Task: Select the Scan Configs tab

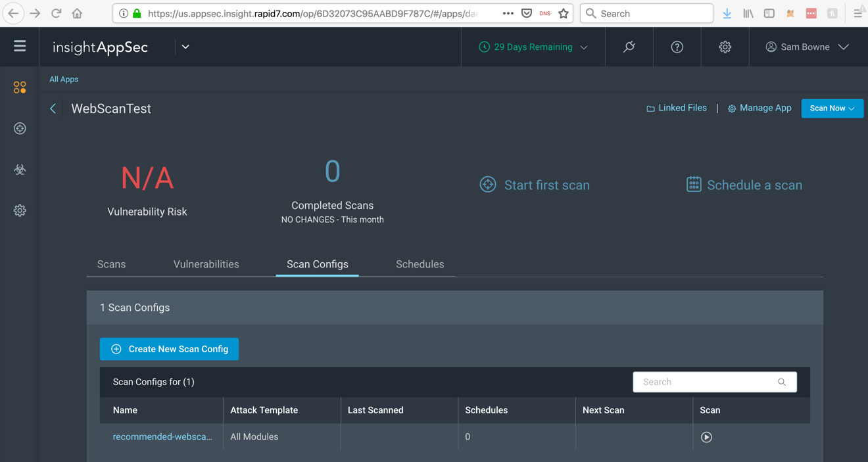Action: [x=318, y=264]
